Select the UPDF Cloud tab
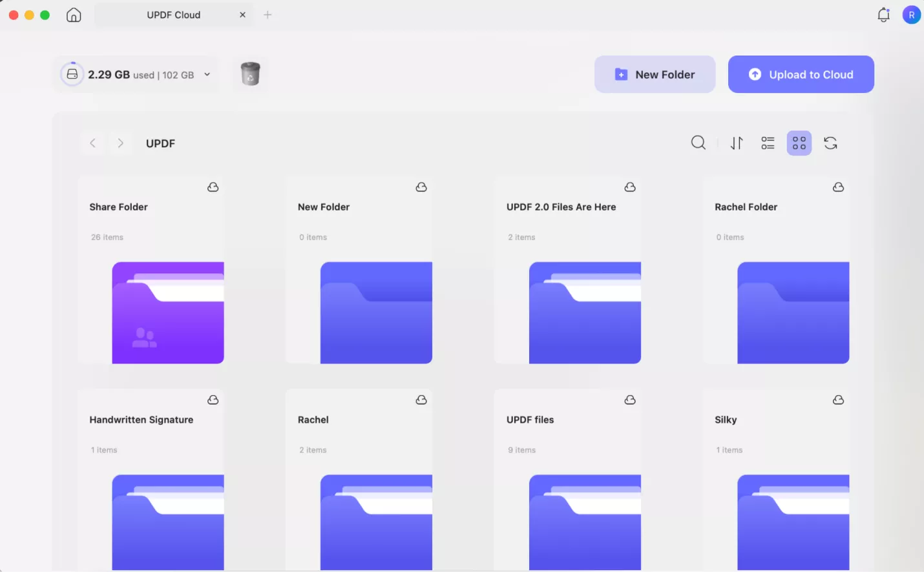Image resolution: width=924 pixels, height=572 pixels. [174, 15]
